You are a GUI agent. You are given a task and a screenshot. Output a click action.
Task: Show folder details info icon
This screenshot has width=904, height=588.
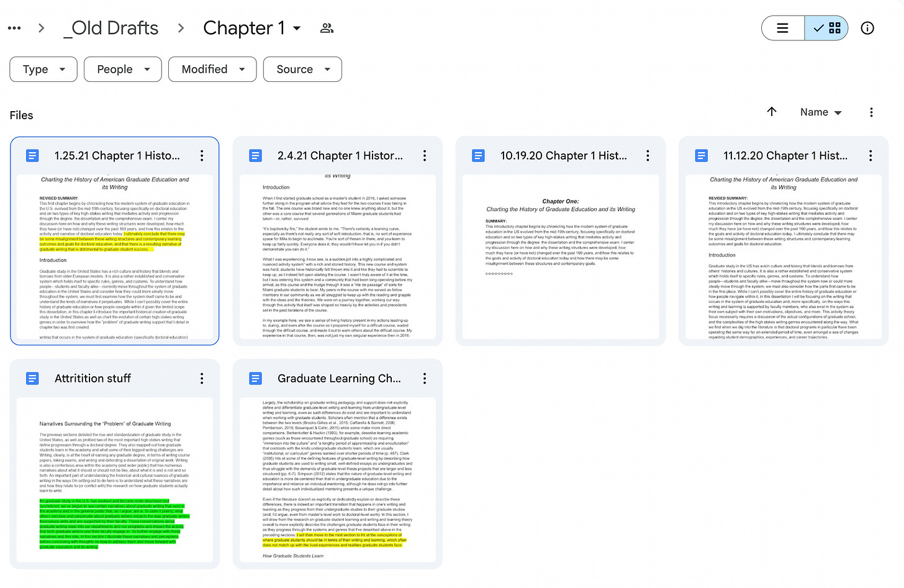point(867,28)
